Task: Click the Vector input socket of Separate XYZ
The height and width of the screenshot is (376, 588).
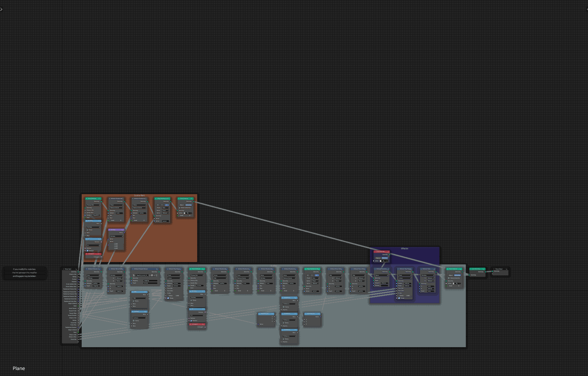Action: [258, 324]
